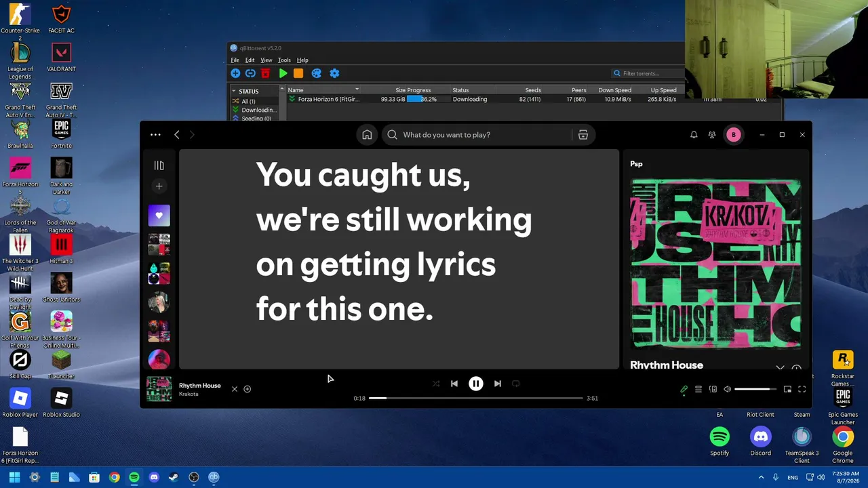Screen dimensions: 868x488
Task: Collapse the STATUS section in qBittorrent
Action: pos(234,91)
